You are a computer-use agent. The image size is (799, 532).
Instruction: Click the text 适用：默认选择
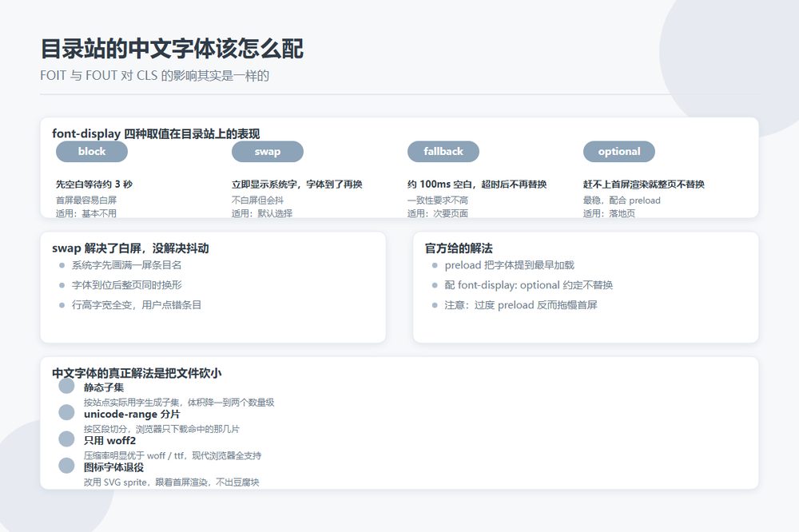(262, 213)
